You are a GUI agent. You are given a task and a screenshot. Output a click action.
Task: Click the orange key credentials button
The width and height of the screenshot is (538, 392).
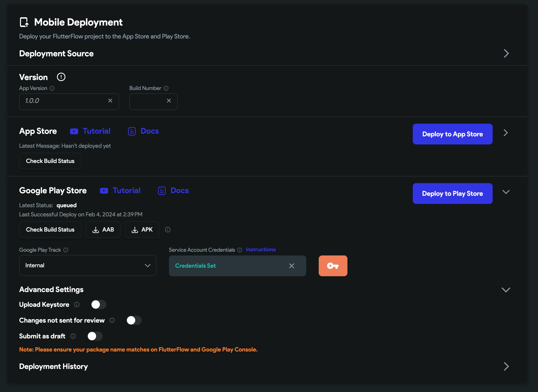[333, 266]
